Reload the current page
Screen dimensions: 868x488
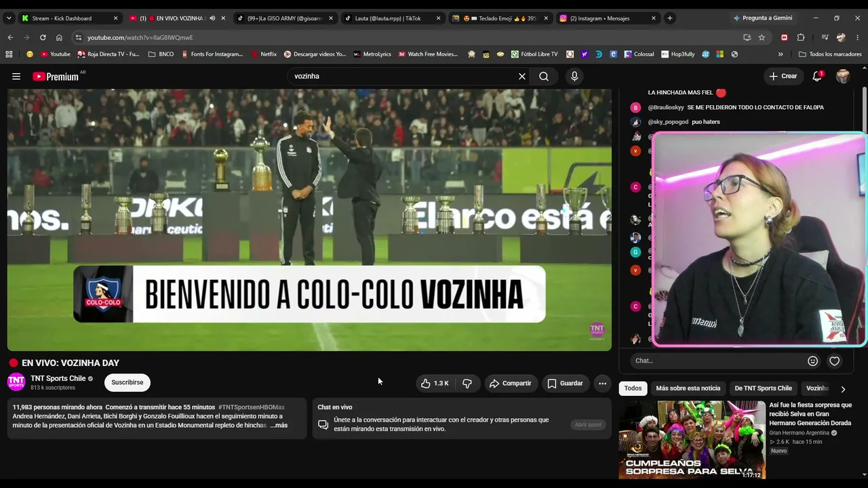tap(43, 37)
